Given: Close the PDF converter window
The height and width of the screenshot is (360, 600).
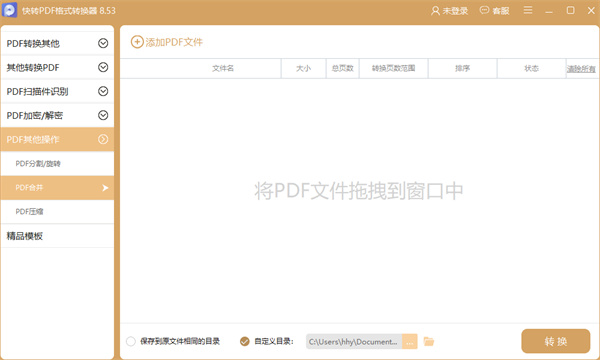Looking at the screenshot, I should 591,10.
